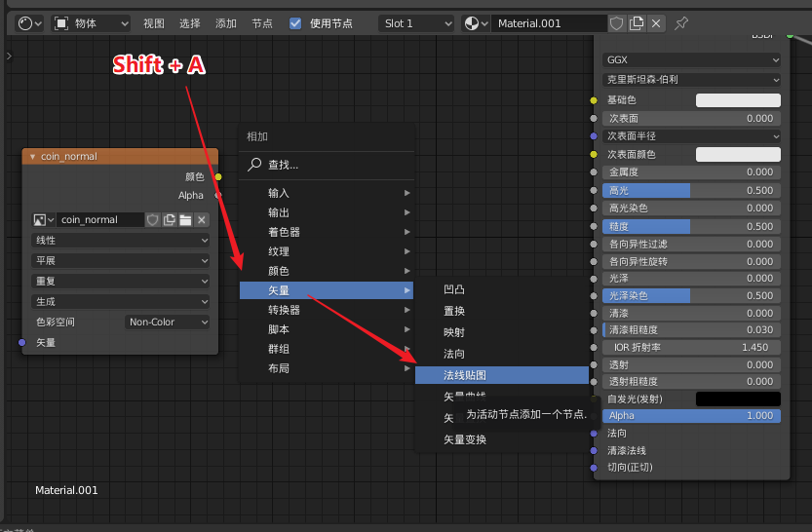This screenshot has height=532, width=812.
Task: Open the image browse icon in coin_normal node
Action: [44, 220]
